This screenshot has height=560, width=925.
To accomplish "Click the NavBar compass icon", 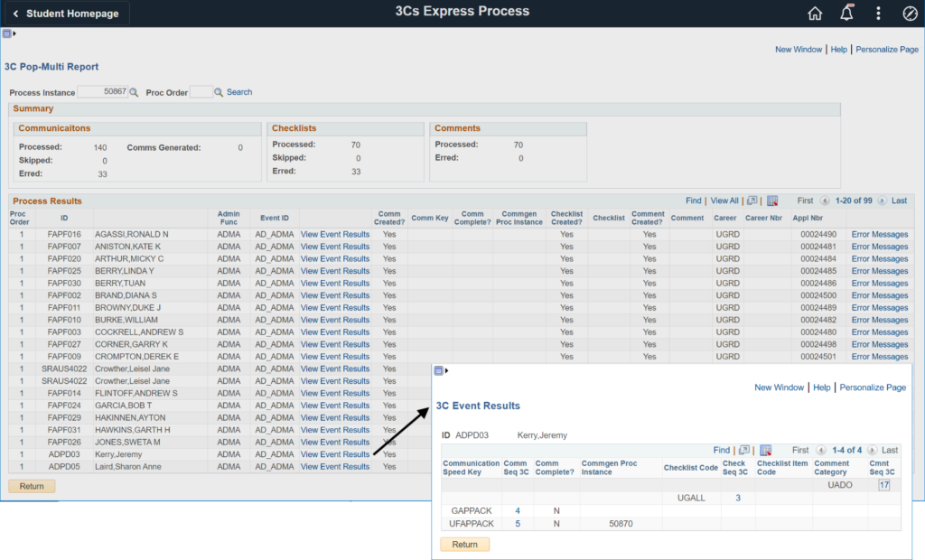I will tap(909, 13).
